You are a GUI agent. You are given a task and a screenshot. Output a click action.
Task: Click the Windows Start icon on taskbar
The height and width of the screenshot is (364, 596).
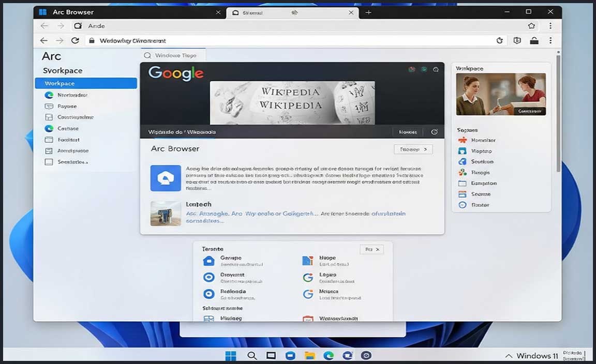[230, 356]
